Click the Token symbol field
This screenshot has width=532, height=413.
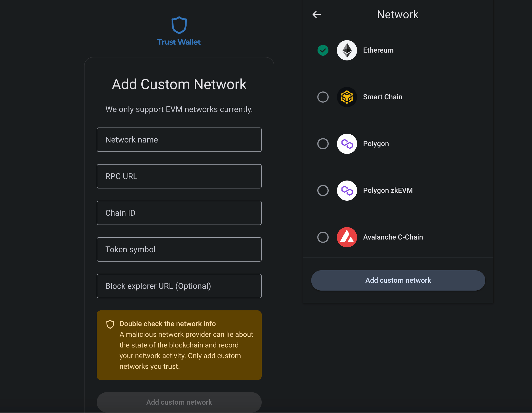click(x=179, y=249)
